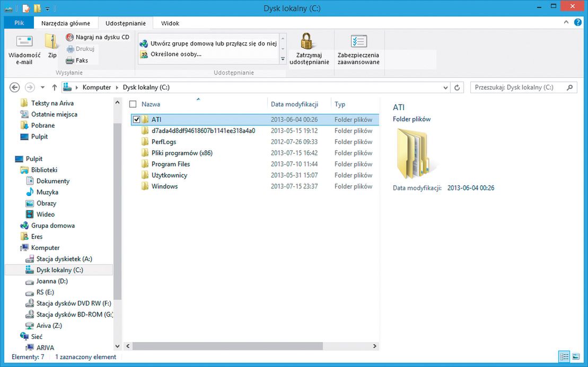The image size is (588, 367).
Task: Open Muzyka library
Action: click(x=47, y=192)
